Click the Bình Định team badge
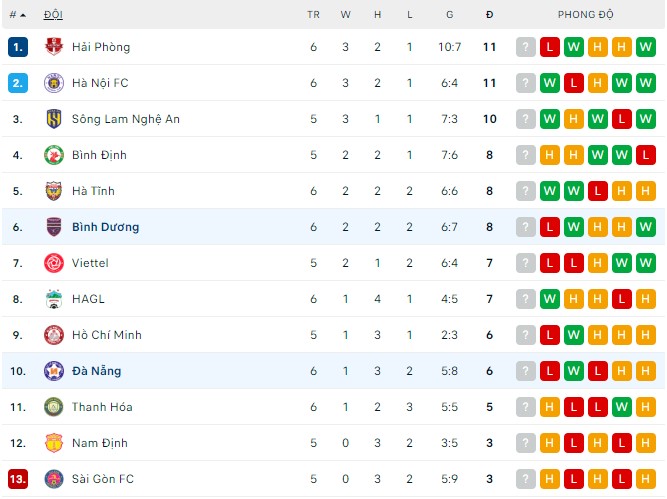This screenshot has height=499, width=667. tap(54, 155)
